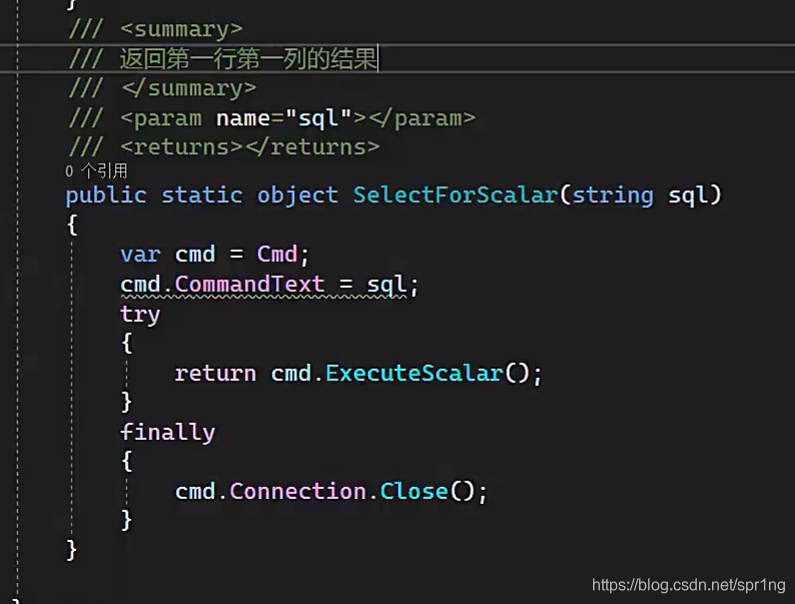
Task: Click 'var' keyword in cmd declaration
Action: click(x=140, y=255)
